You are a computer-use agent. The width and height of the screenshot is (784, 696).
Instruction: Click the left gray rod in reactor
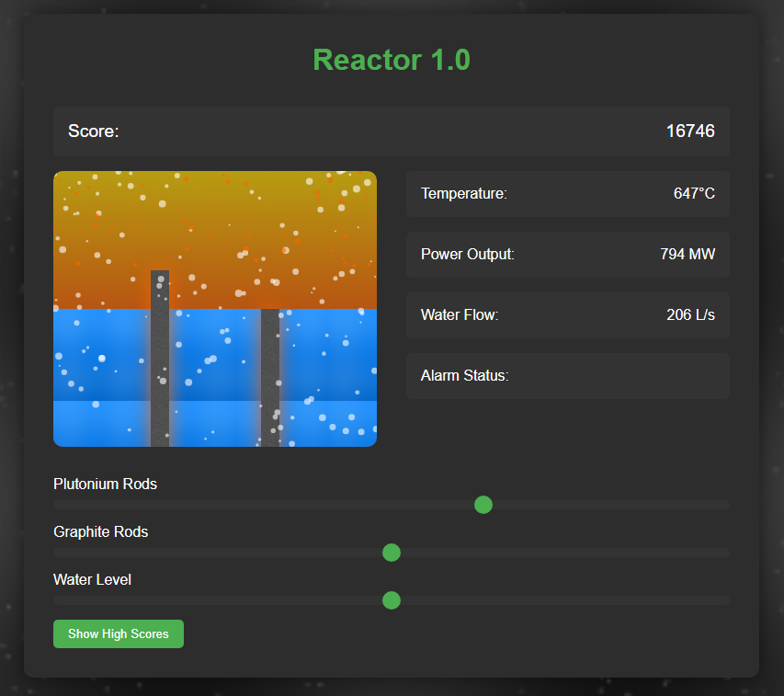coord(160,359)
